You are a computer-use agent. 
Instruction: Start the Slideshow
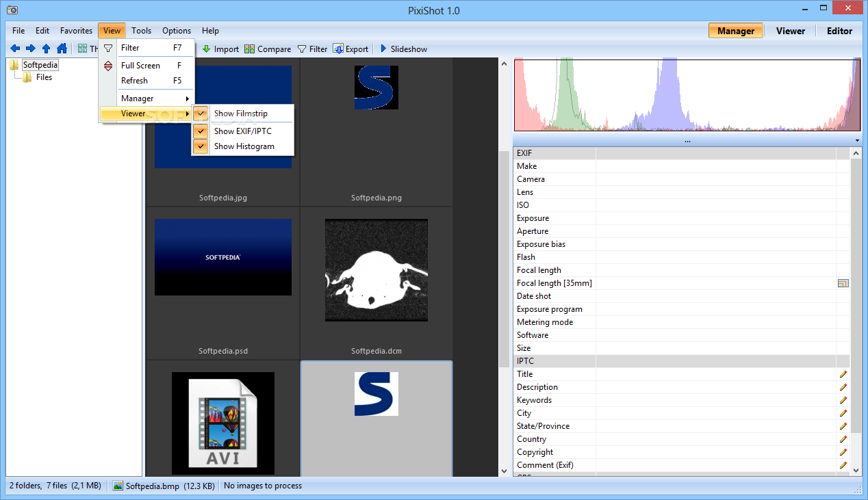[403, 49]
